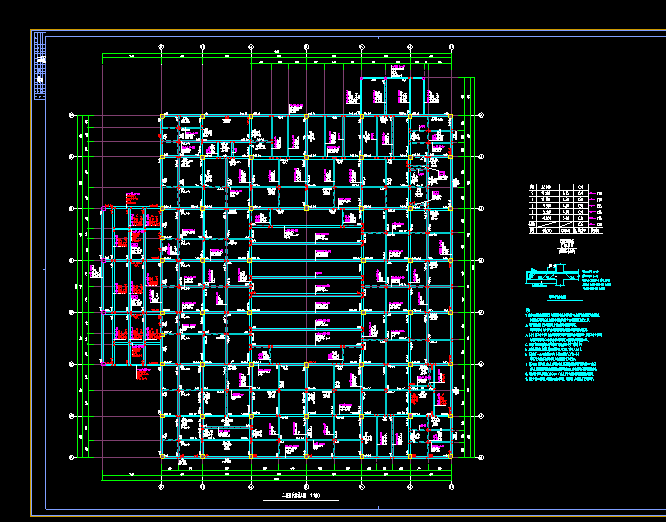
Task: Select yellow column at plan's bottom-right corner
Action: 452,456
